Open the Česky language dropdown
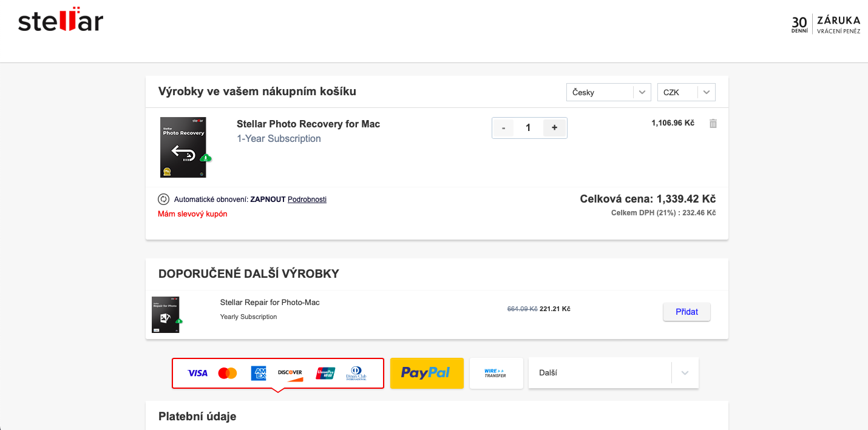 (608, 92)
